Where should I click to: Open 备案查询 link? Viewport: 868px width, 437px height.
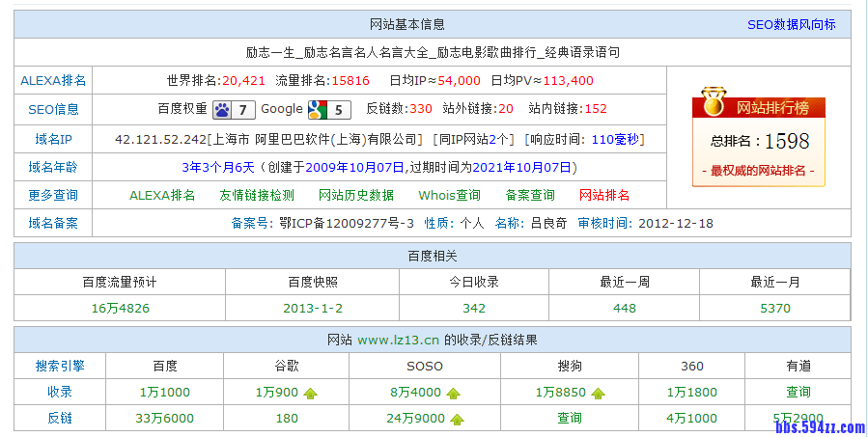[x=530, y=195]
